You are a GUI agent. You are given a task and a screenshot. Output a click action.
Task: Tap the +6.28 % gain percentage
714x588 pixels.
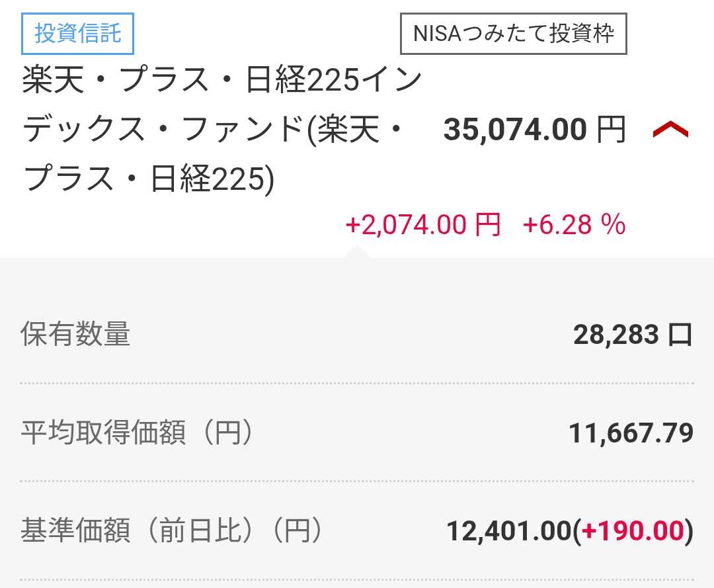point(575,224)
